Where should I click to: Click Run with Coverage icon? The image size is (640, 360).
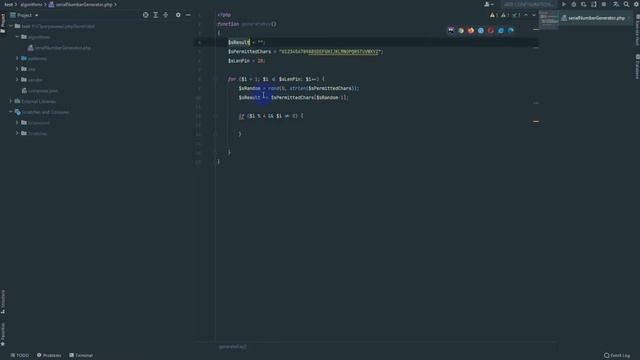click(584, 4)
